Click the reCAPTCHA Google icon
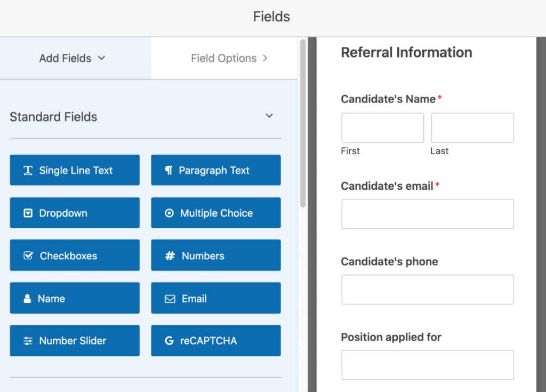This screenshot has height=392, width=546. 169,341
